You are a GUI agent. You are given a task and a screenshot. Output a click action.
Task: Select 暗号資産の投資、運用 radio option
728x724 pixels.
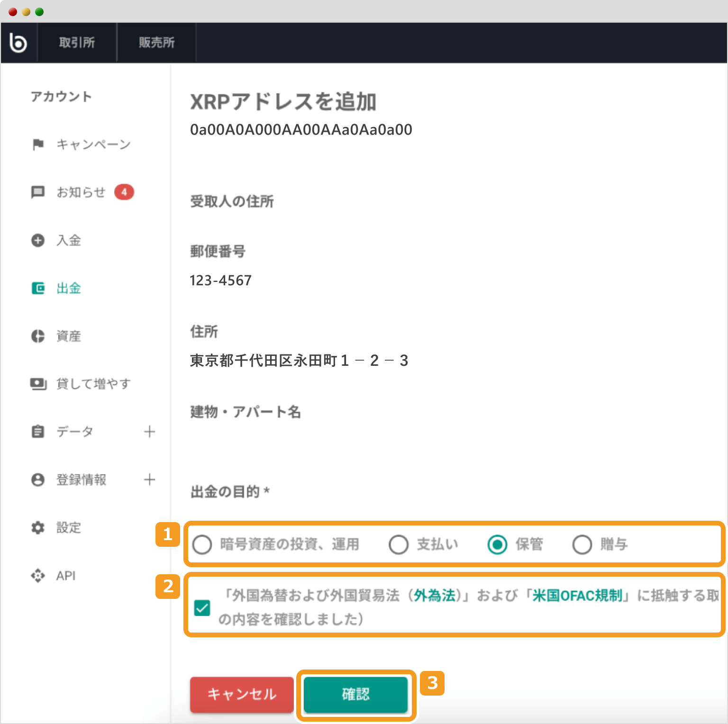pos(202,544)
